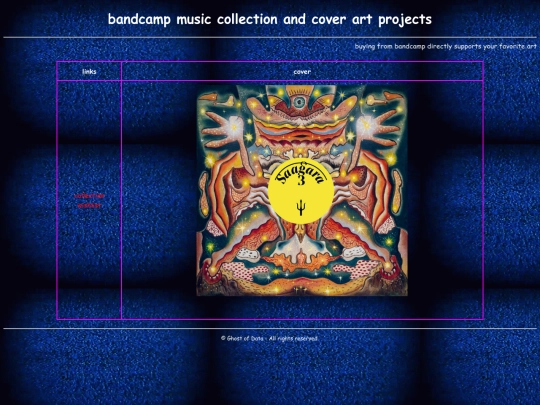The height and width of the screenshot is (405, 540).
Task: Open the second red link under "collection"
Action: tap(89, 205)
